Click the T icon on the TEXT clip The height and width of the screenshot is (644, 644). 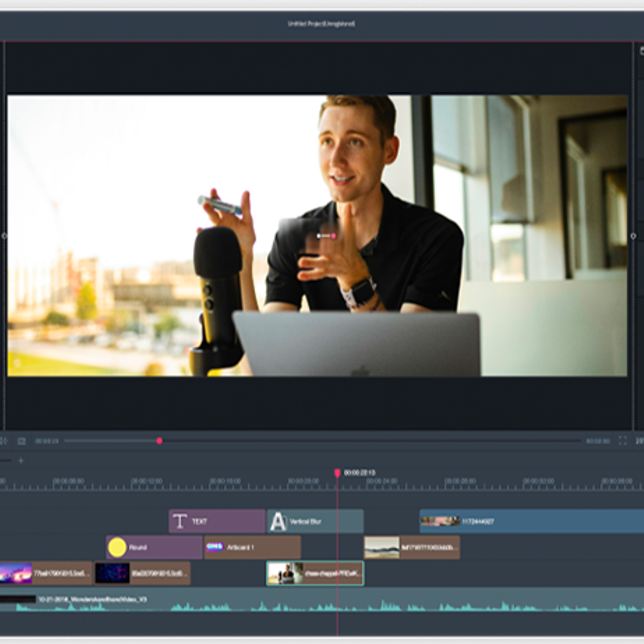(x=180, y=521)
